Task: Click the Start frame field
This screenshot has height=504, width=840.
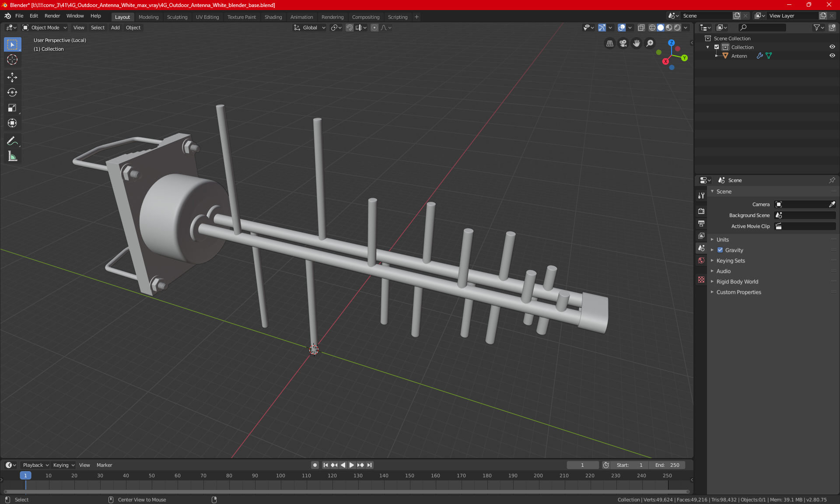Action: point(629,465)
